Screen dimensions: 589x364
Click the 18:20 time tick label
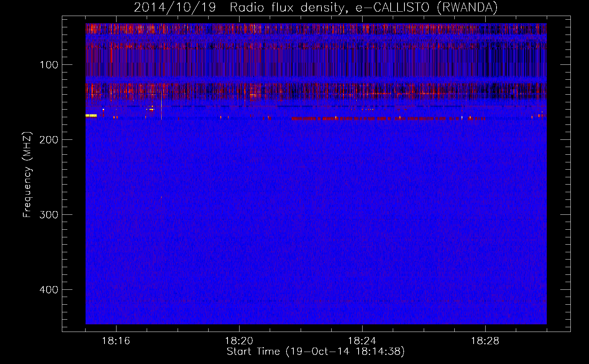[x=239, y=341]
